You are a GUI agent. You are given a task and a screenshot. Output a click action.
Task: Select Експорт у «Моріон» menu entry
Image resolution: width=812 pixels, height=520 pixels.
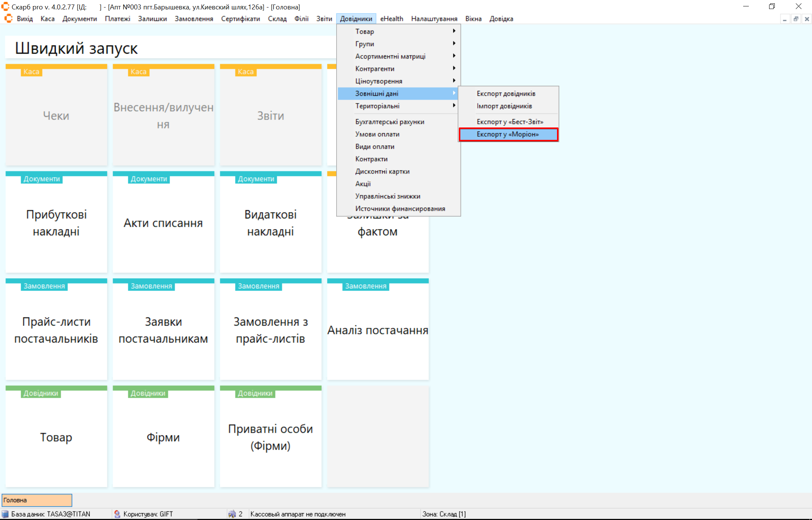click(x=508, y=134)
